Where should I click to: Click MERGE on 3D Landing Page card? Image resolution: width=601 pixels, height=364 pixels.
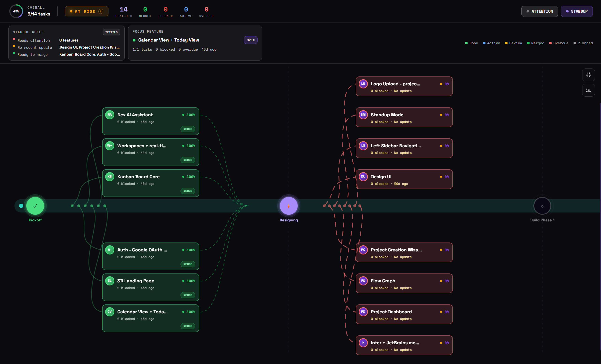tap(188, 295)
